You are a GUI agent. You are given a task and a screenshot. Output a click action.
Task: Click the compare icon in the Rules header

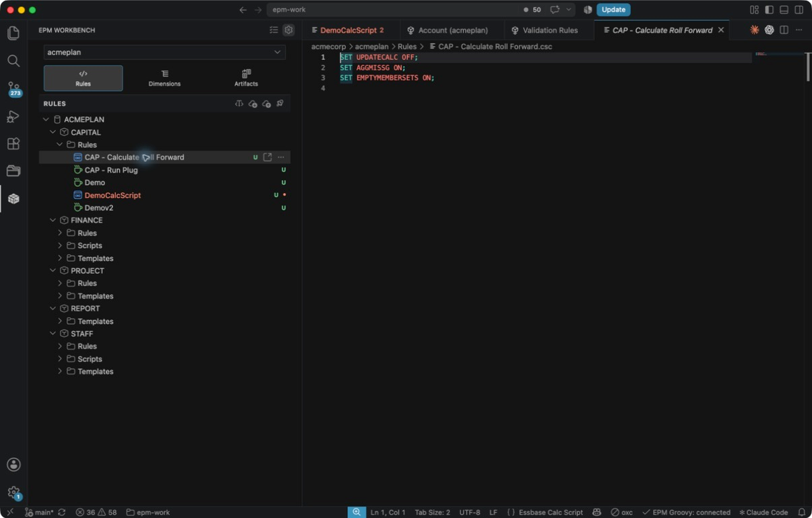coord(239,104)
